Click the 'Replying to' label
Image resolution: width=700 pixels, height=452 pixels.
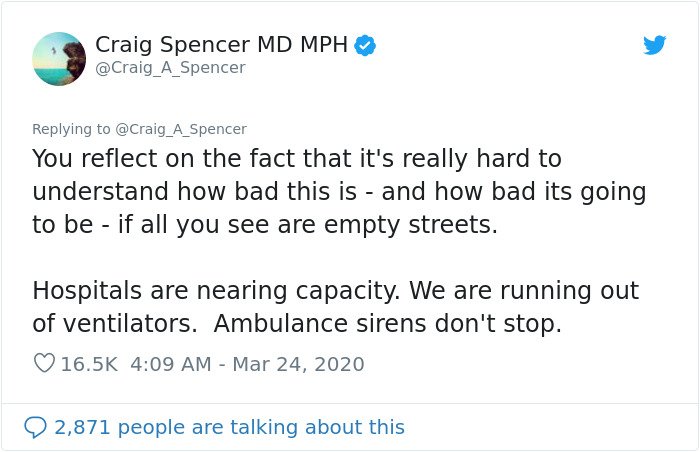(x=71, y=129)
